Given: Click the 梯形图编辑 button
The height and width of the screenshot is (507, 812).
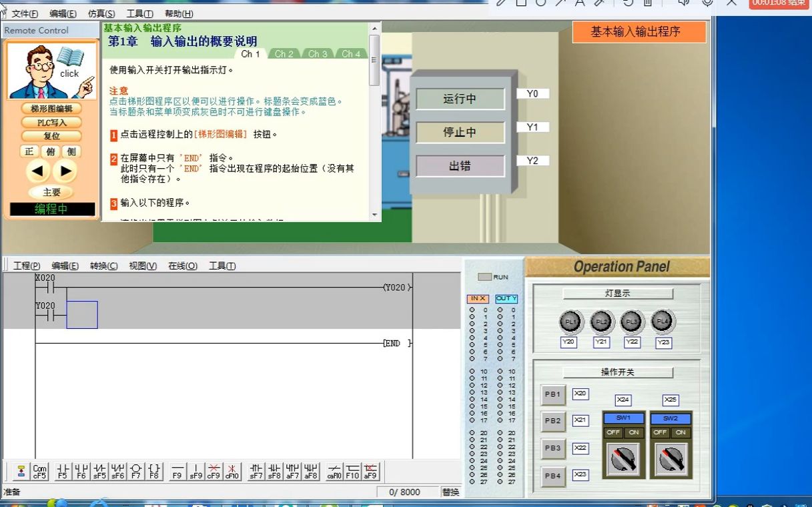Looking at the screenshot, I should [x=52, y=108].
